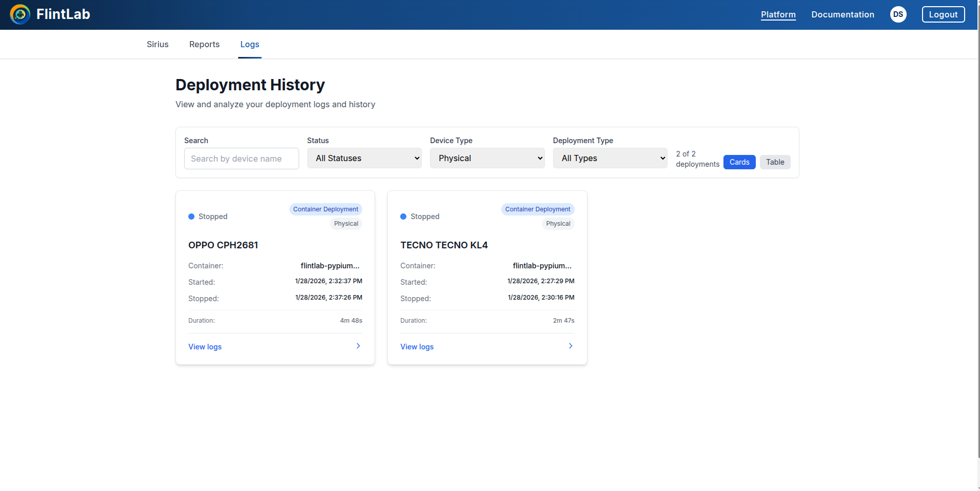Image resolution: width=980 pixels, height=491 pixels.
Task: View logs for TECNO TECNO KL4
Action: click(x=417, y=347)
